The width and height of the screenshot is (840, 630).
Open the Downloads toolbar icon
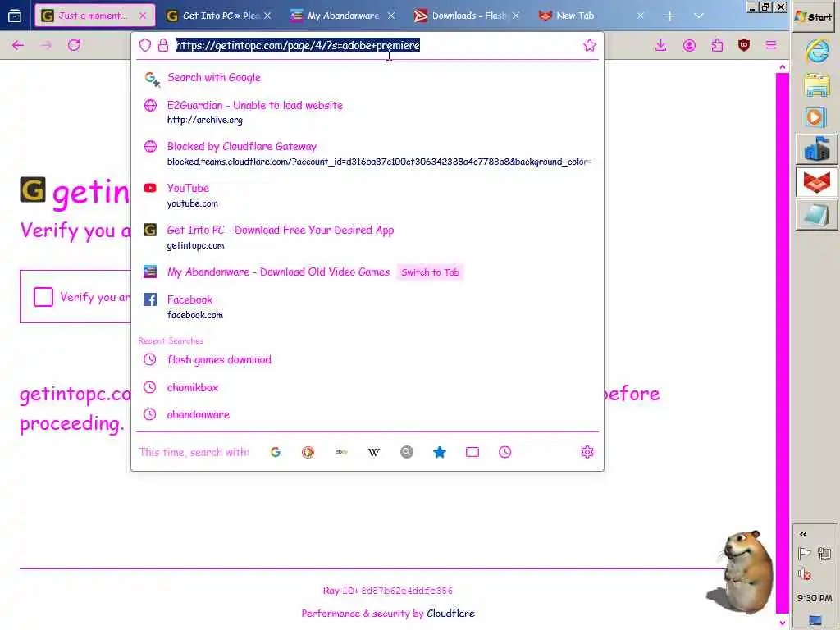(x=660, y=46)
